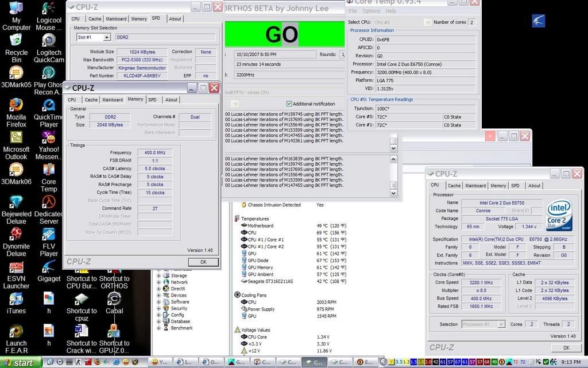Click the GPU Diode temperature row
588x368 pixels.
[x=295, y=260]
